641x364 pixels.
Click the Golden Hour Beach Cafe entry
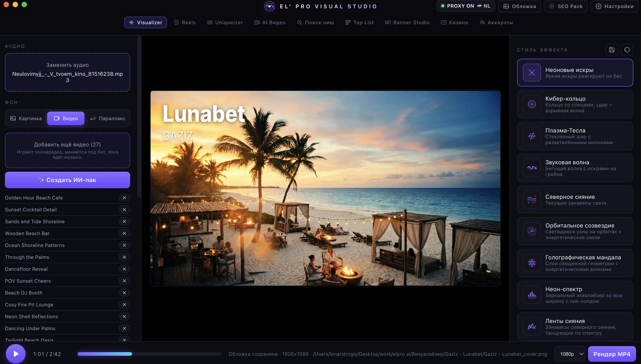tap(34, 198)
